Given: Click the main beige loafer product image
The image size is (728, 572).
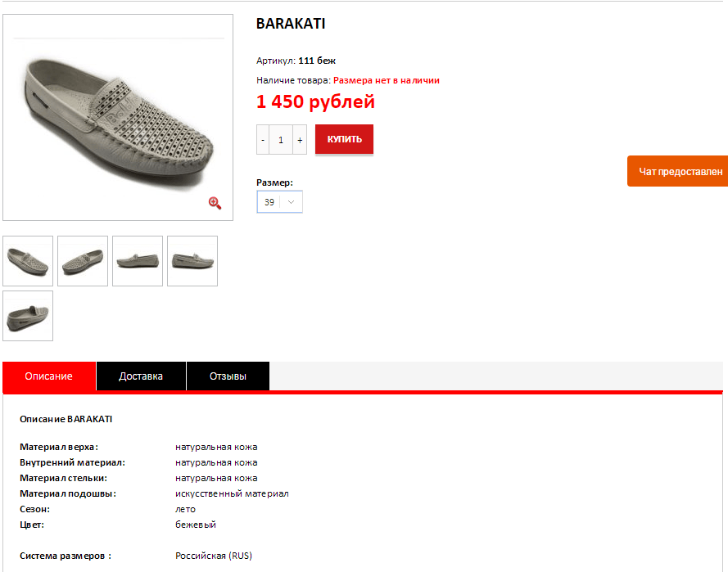Looking at the screenshot, I should 118,117.
